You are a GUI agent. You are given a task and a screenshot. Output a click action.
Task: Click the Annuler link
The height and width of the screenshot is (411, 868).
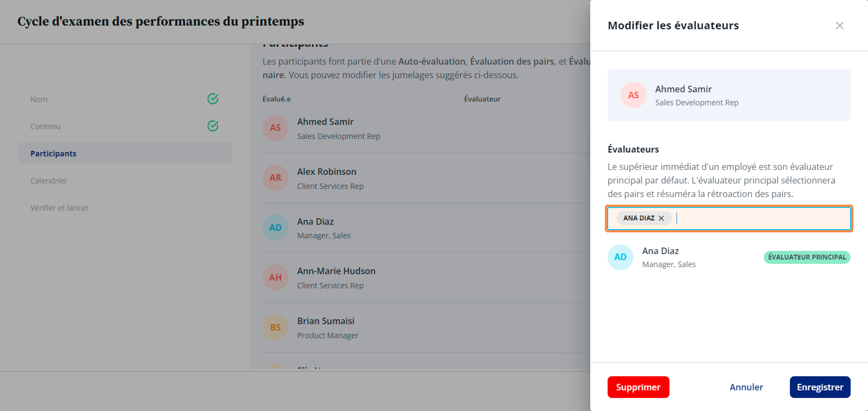(746, 387)
